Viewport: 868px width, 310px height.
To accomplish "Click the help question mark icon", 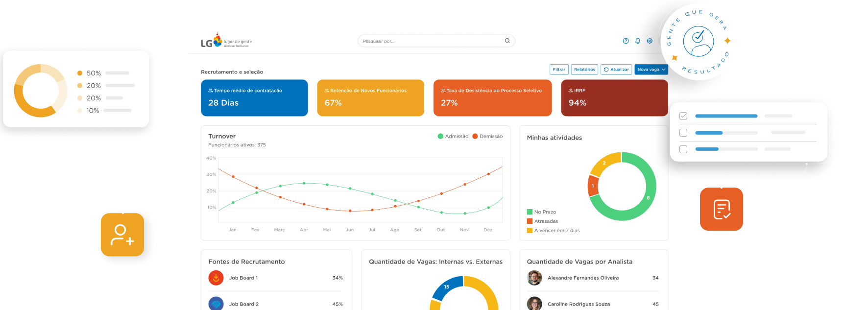I will point(626,41).
